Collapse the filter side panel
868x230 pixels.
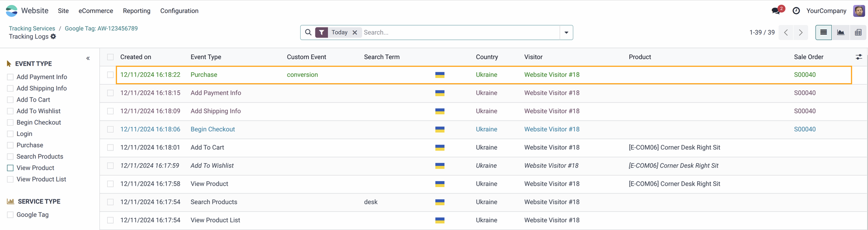coord(88,58)
